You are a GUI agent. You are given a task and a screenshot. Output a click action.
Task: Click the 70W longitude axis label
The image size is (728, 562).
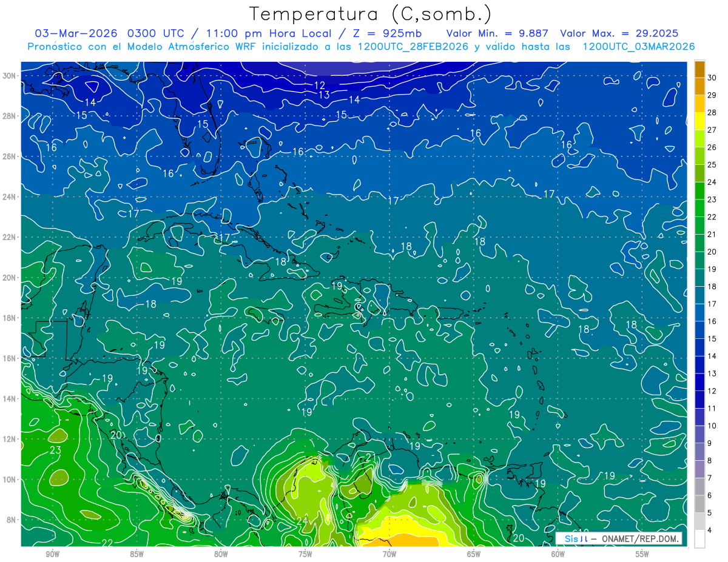389,554
